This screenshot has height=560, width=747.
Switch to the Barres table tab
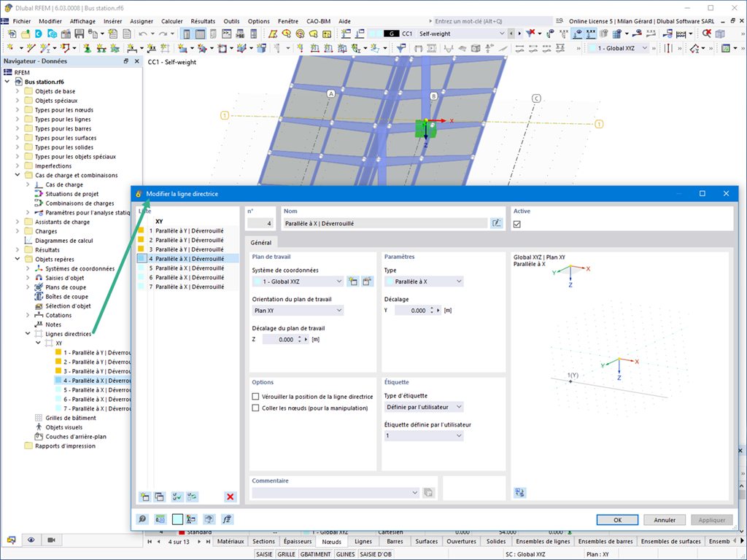point(395,542)
